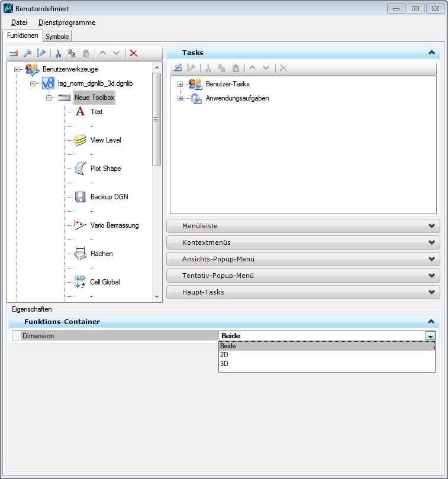
Task: Click the tree vertical scrollbar thumb
Action: (x=157, y=119)
